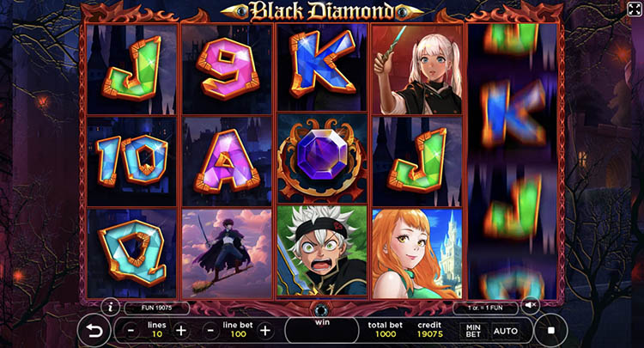Click the blue K symbol in third reel

[x=322, y=66]
